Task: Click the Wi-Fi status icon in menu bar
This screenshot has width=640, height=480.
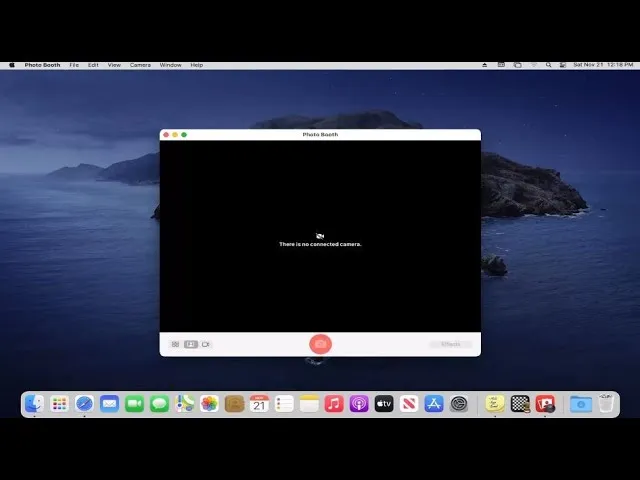Action: pyautogui.click(x=534, y=65)
